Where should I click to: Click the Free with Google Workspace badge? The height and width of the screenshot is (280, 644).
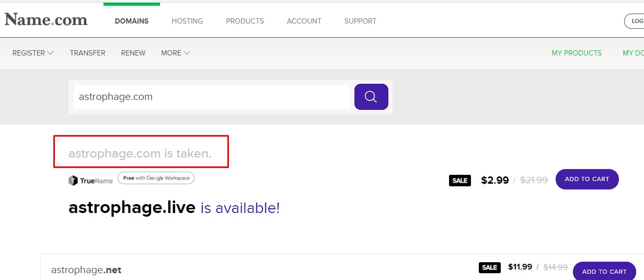coord(156,178)
